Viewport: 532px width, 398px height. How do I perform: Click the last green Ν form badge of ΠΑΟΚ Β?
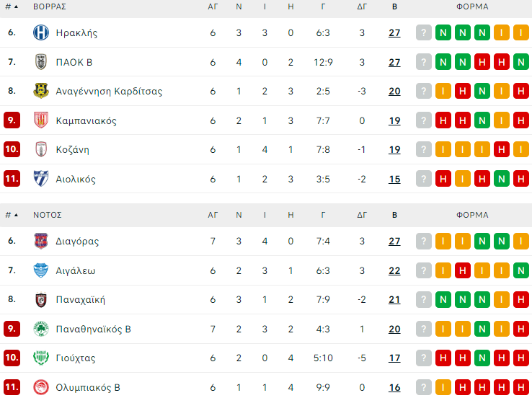pos(520,62)
